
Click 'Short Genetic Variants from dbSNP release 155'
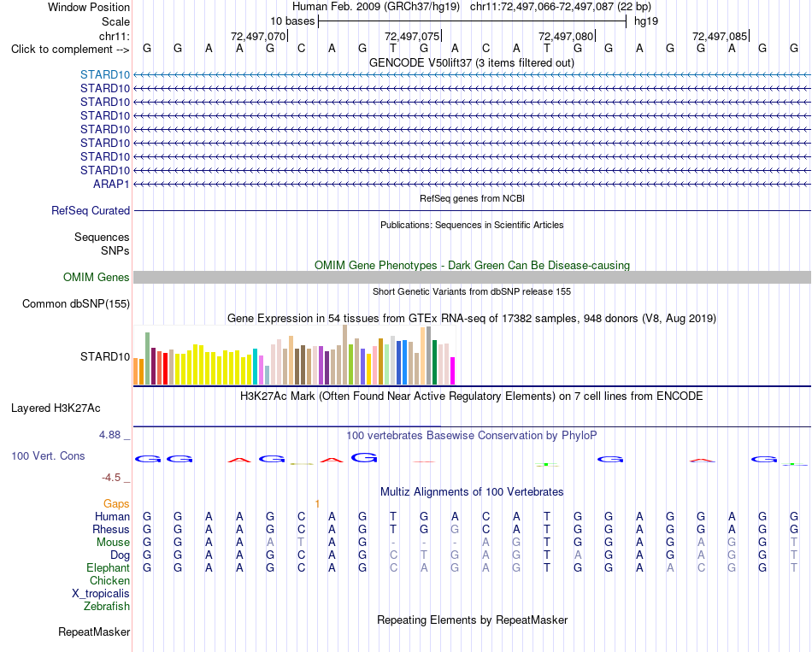point(472,291)
